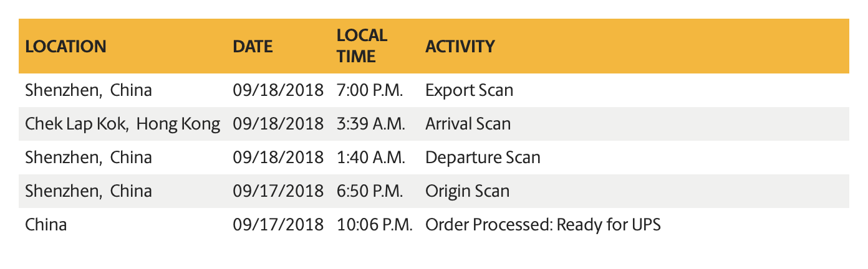Click the 3:39 A.M. time cell

pos(370,123)
